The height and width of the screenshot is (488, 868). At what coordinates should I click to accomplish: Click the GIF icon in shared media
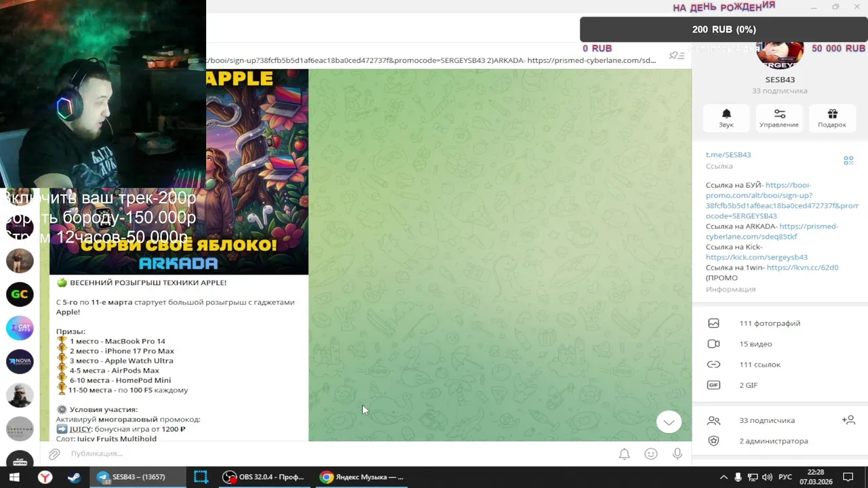[713, 385]
